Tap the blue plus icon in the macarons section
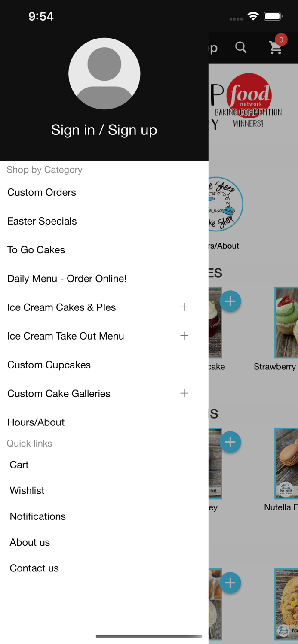 point(230,442)
